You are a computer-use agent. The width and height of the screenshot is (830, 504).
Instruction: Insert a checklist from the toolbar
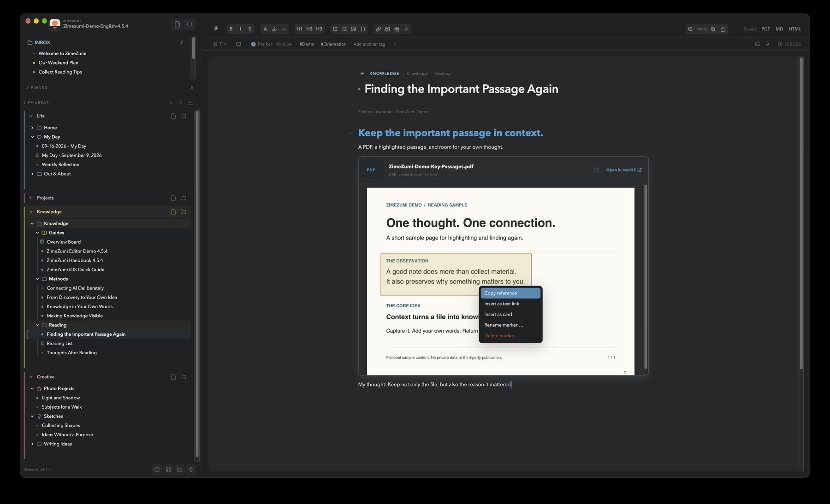[344, 29]
